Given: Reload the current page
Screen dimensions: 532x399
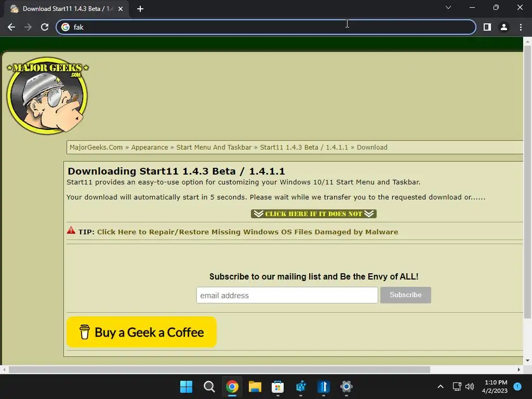Looking at the screenshot, I should pyautogui.click(x=45, y=27).
